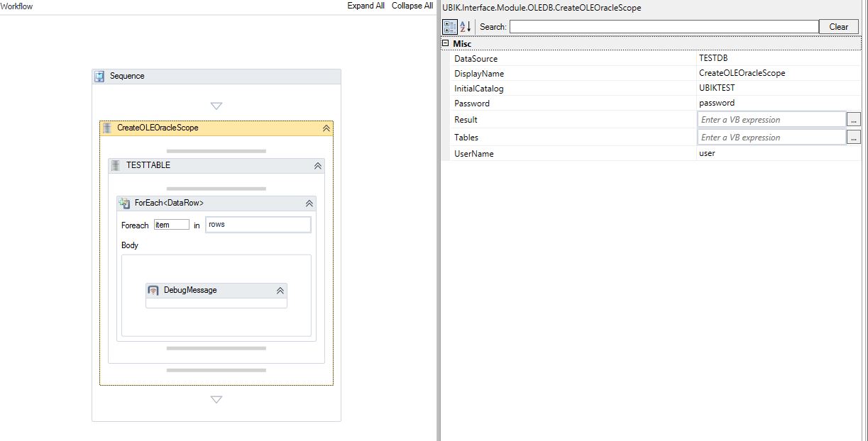
Task: Click the DebugMessage activity icon
Action: 153,291
